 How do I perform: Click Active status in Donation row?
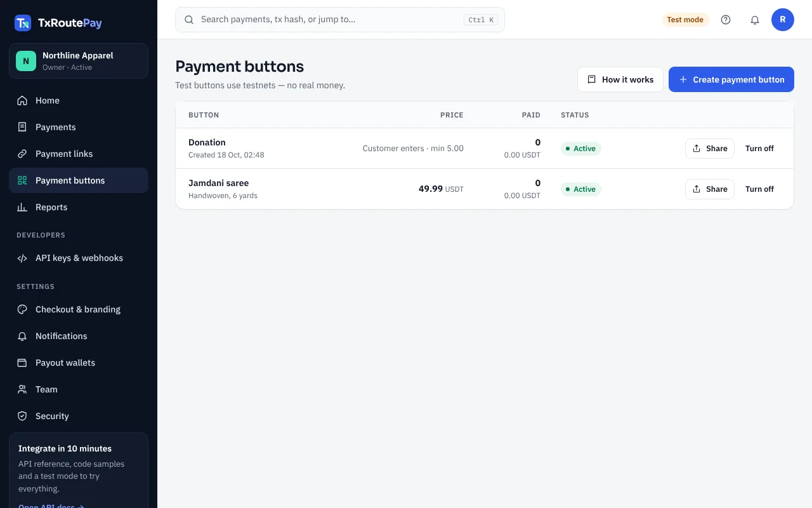[x=581, y=149]
